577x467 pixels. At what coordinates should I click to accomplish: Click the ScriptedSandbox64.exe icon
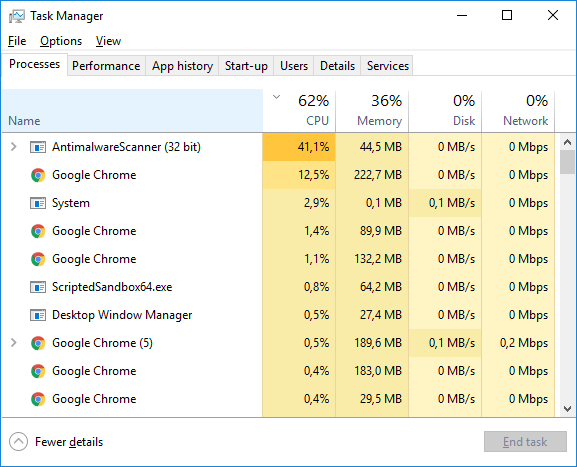click(38, 287)
